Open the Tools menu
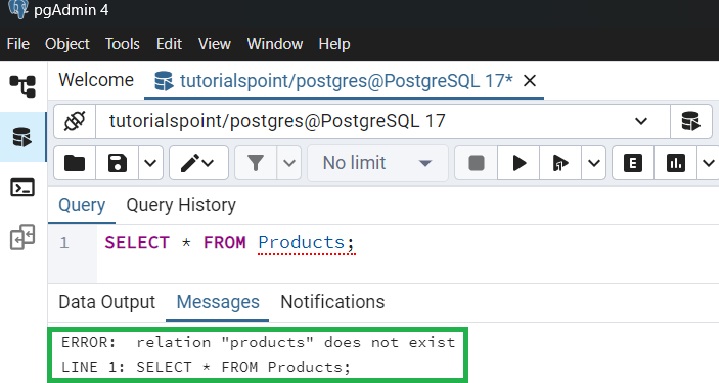This screenshot has width=719, height=383. [x=122, y=44]
